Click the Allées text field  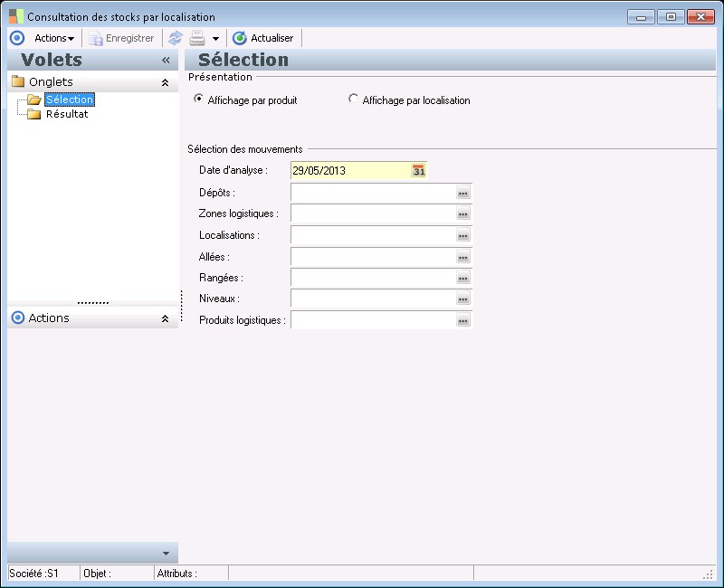coord(373,257)
